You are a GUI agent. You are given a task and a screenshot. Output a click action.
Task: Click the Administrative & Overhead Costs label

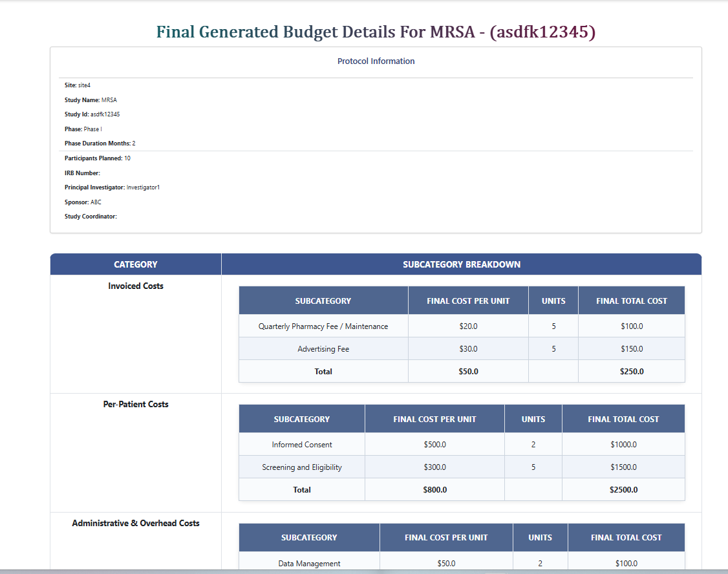click(136, 523)
